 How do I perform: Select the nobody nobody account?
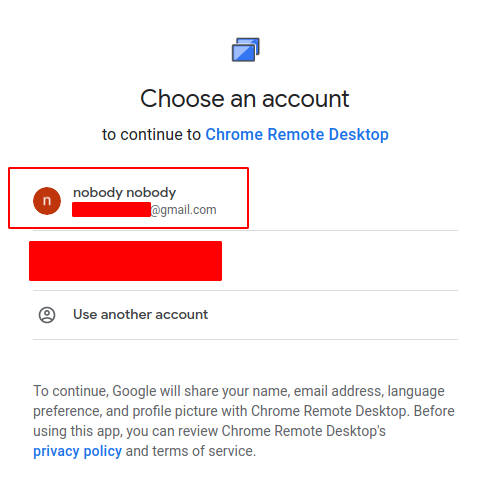click(x=128, y=198)
